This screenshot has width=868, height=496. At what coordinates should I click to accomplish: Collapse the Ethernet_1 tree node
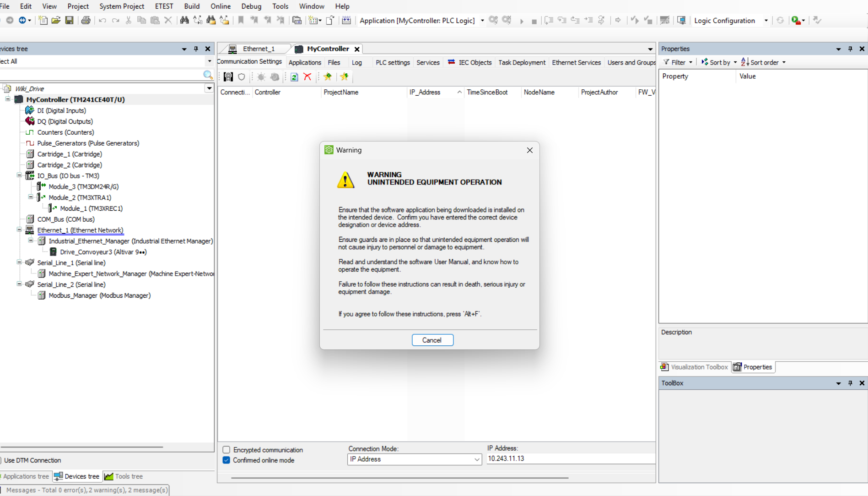19,230
